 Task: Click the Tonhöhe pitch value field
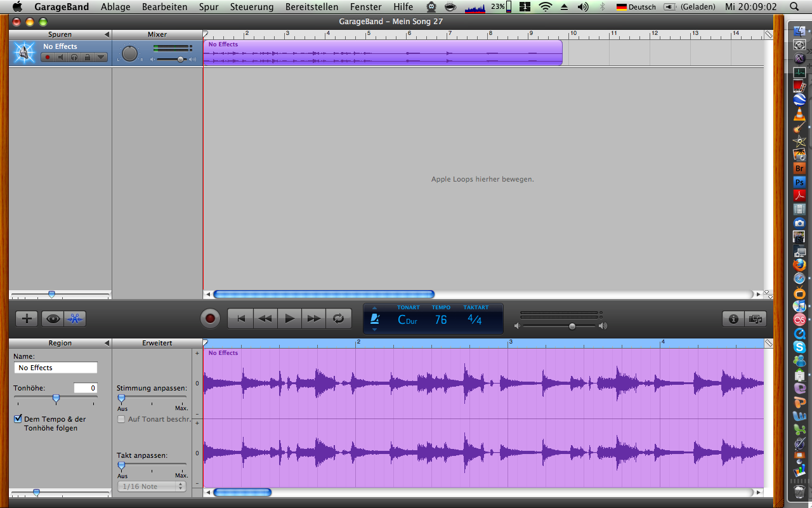85,388
